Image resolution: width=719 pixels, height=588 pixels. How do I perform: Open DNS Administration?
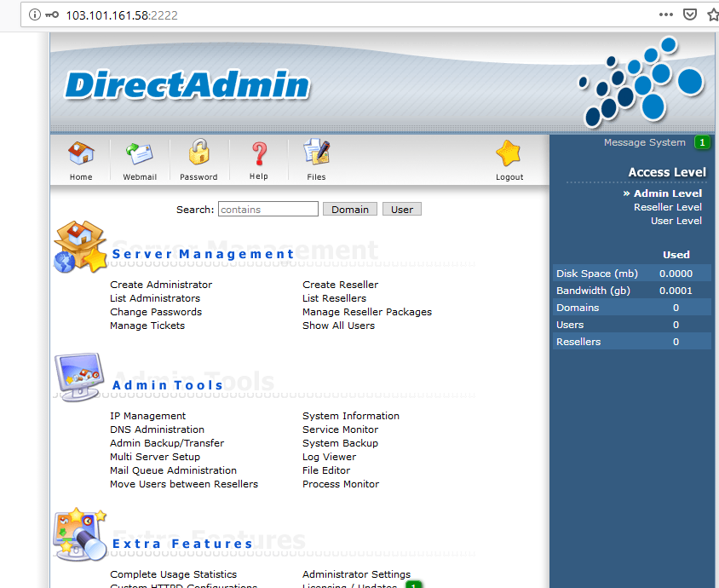pyautogui.click(x=157, y=429)
